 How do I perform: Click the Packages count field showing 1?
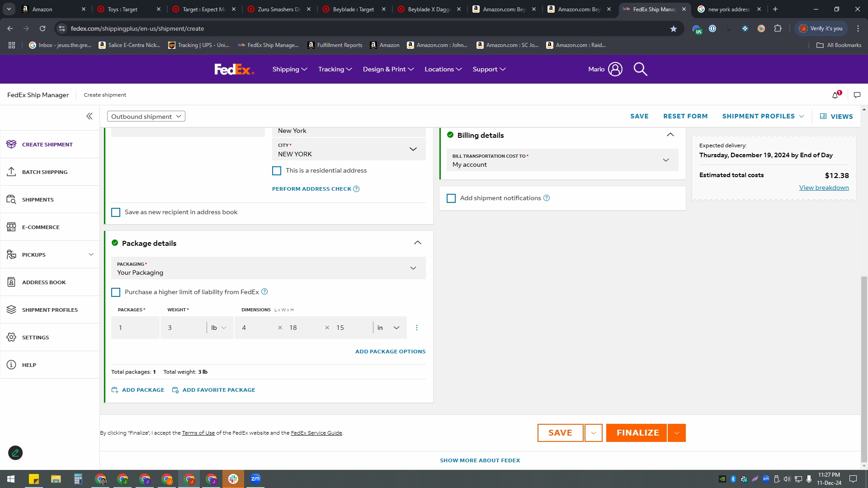pos(135,328)
